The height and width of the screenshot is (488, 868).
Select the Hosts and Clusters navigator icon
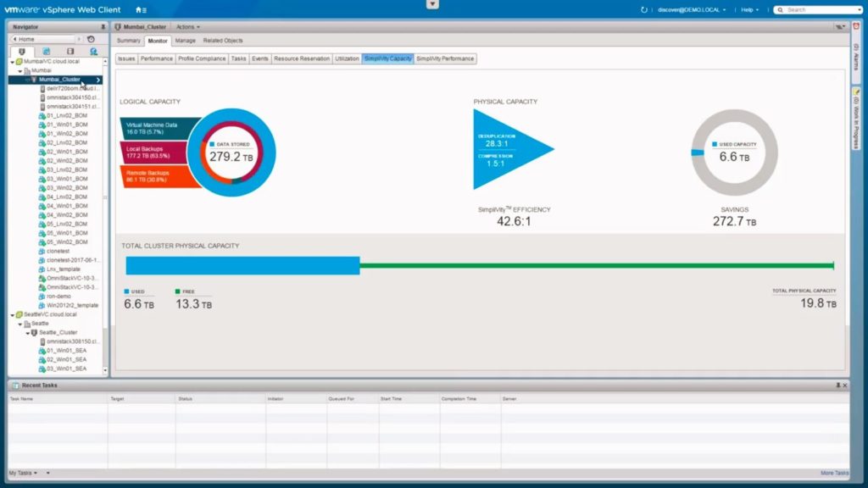21,51
